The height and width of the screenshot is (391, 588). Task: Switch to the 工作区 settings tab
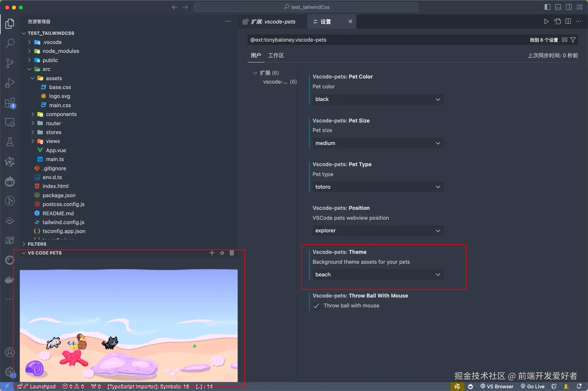276,55
